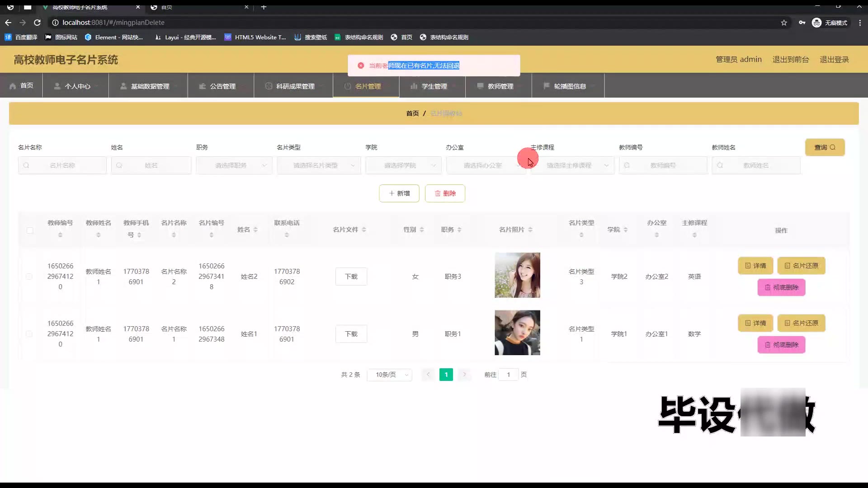Click 彻底删除 for the 姓名2 row
The width and height of the screenshot is (868, 488).
click(x=781, y=287)
